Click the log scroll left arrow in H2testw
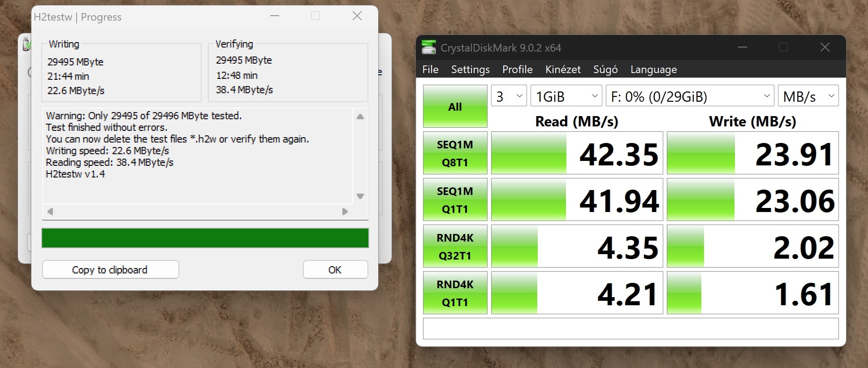This screenshot has height=368, width=868. click(x=50, y=211)
